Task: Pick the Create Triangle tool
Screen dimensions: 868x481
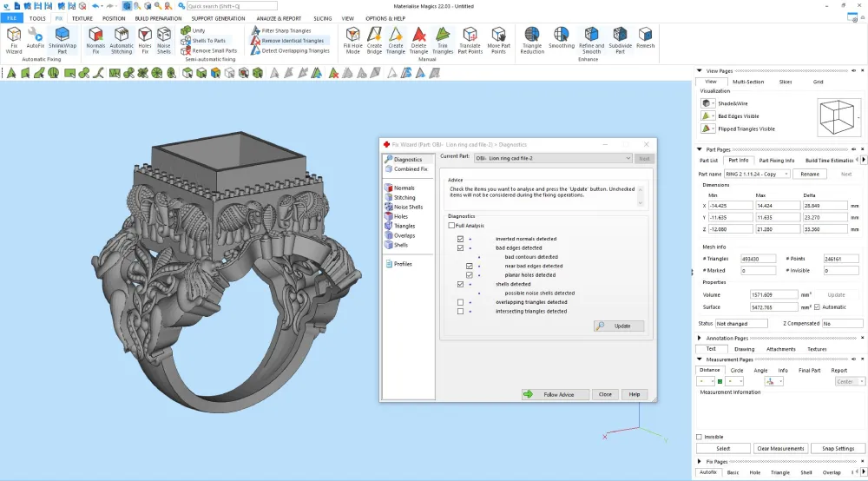Action: click(x=395, y=41)
